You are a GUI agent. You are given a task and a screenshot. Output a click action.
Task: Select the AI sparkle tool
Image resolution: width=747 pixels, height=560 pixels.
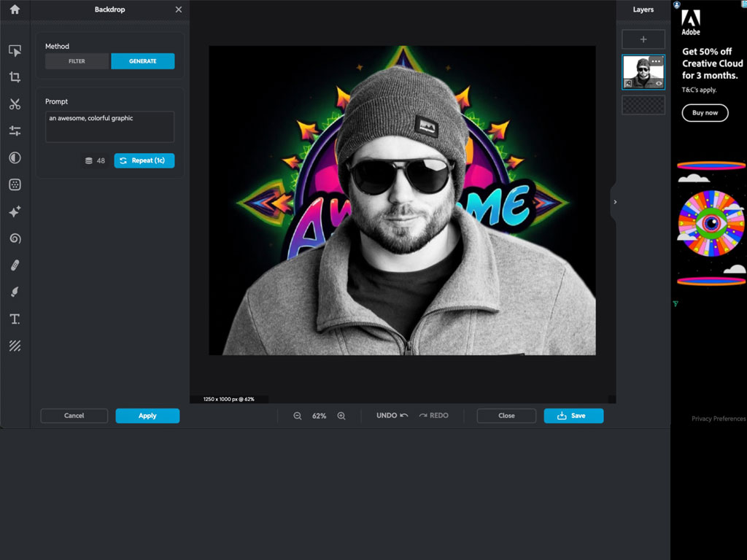click(x=15, y=211)
